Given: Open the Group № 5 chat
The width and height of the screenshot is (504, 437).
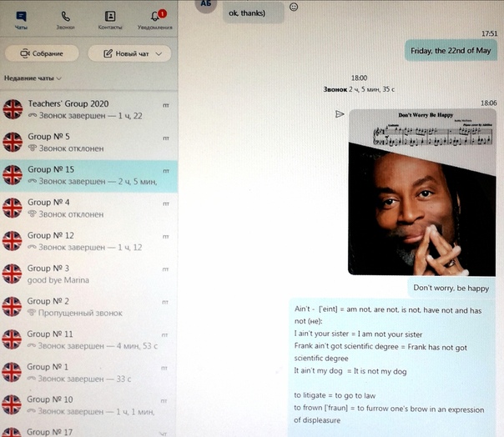Looking at the screenshot, I should pyautogui.click(x=88, y=143).
